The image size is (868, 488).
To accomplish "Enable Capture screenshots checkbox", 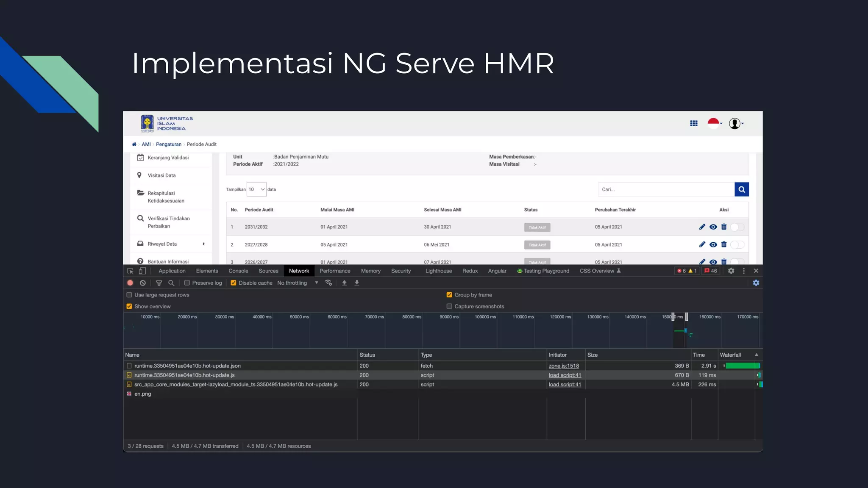I will (449, 306).
